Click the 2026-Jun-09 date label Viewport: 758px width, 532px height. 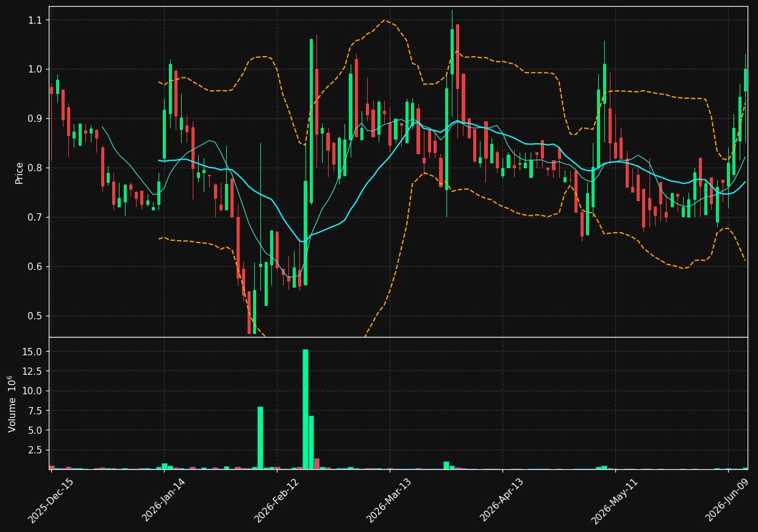[728, 500]
